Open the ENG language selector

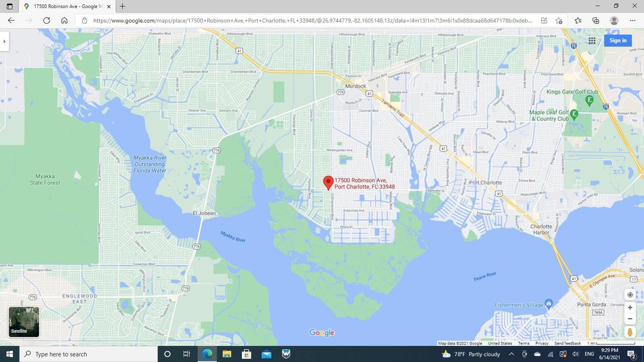(590, 354)
